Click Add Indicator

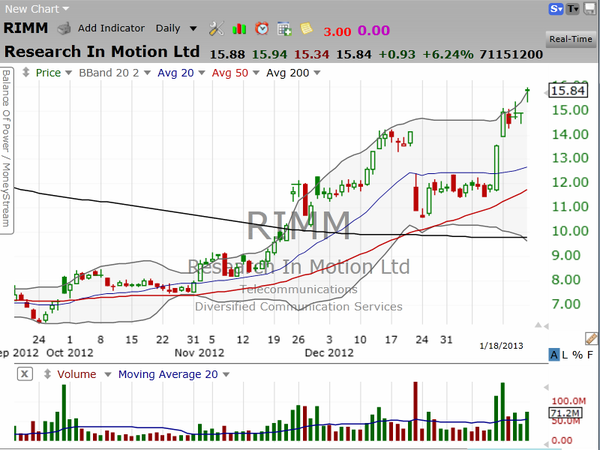pyautogui.click(x=111, y=28)
